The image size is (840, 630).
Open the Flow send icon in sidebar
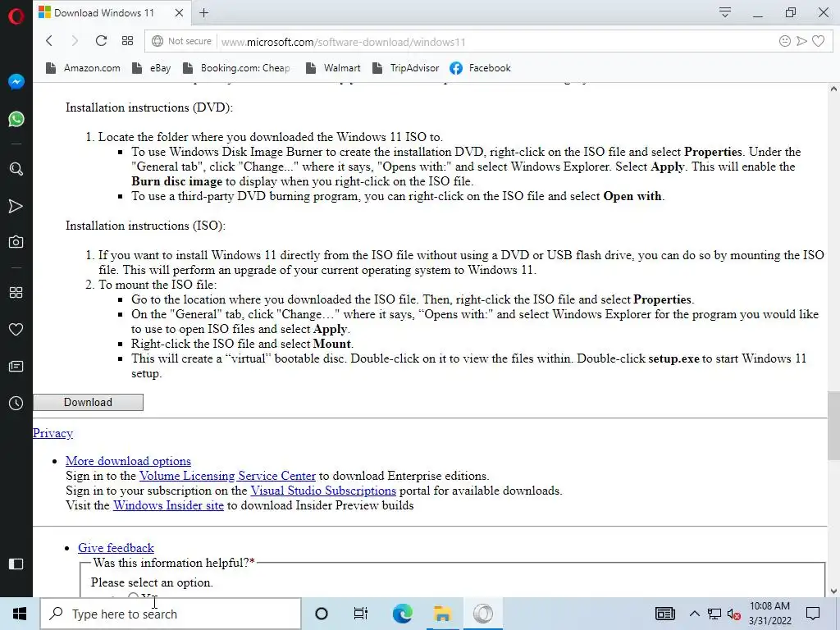coord(16,206)
